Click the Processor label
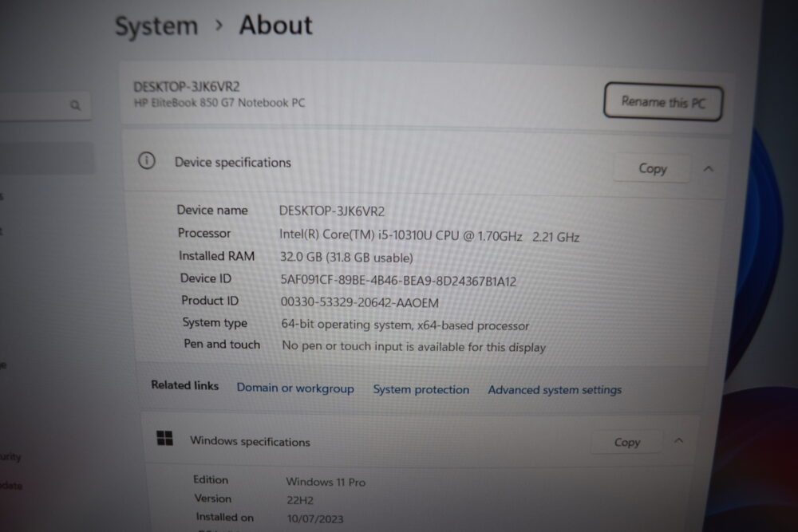This screenshot has height=532, width=798. 204,233
